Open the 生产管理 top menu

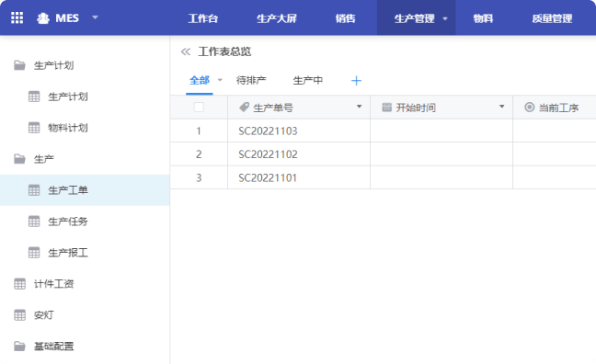(414, 18)
